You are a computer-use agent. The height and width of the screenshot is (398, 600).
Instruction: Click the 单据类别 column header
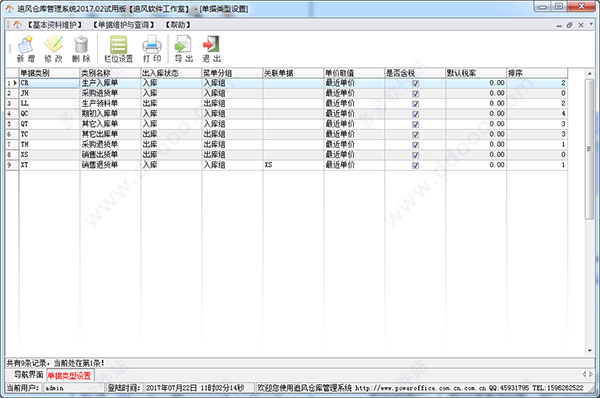pyautogui.click(x=49, y=73)
